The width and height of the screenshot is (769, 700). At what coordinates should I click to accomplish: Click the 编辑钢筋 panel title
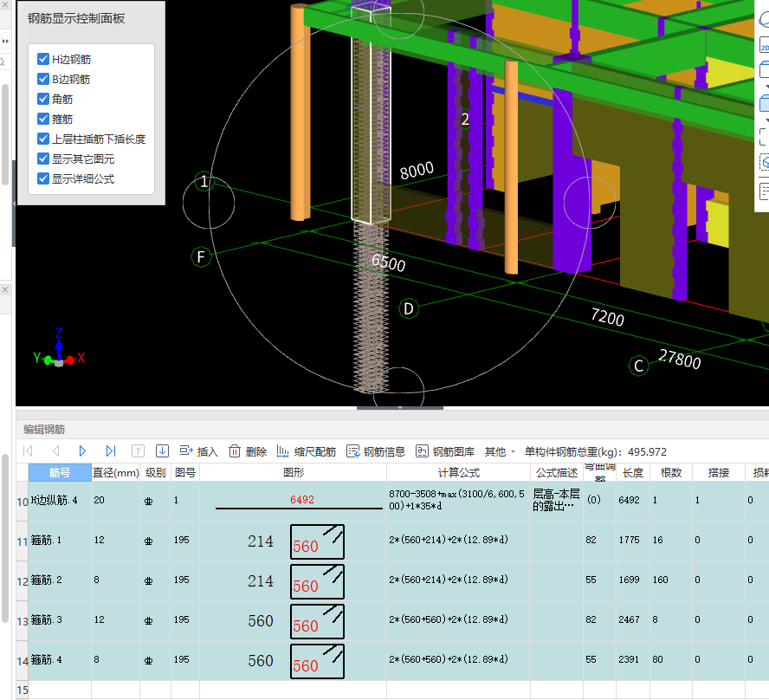tap(44, 430)
